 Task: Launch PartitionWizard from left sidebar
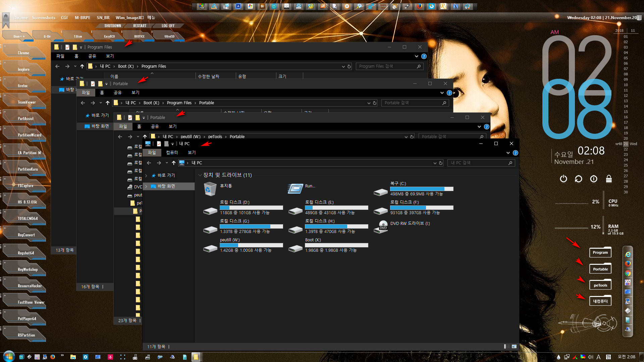[24, 134]
